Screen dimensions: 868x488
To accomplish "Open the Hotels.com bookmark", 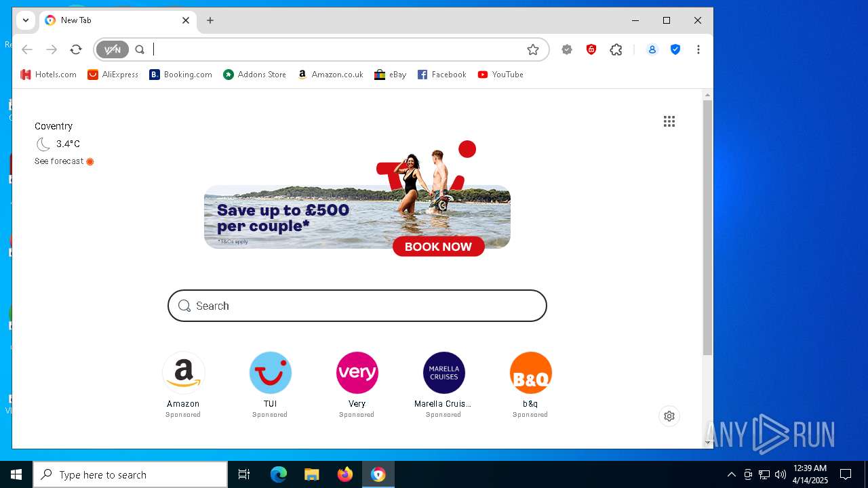I will point(48,75).
